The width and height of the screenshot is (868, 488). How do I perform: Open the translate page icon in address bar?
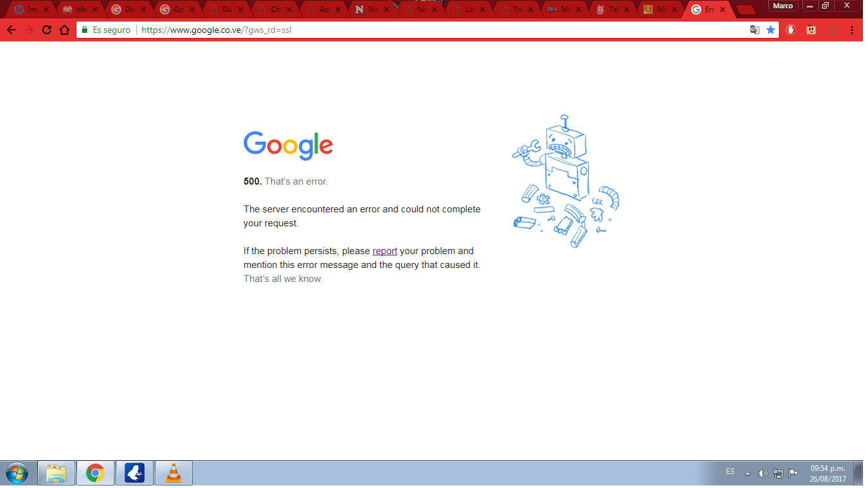click(754, 30)
